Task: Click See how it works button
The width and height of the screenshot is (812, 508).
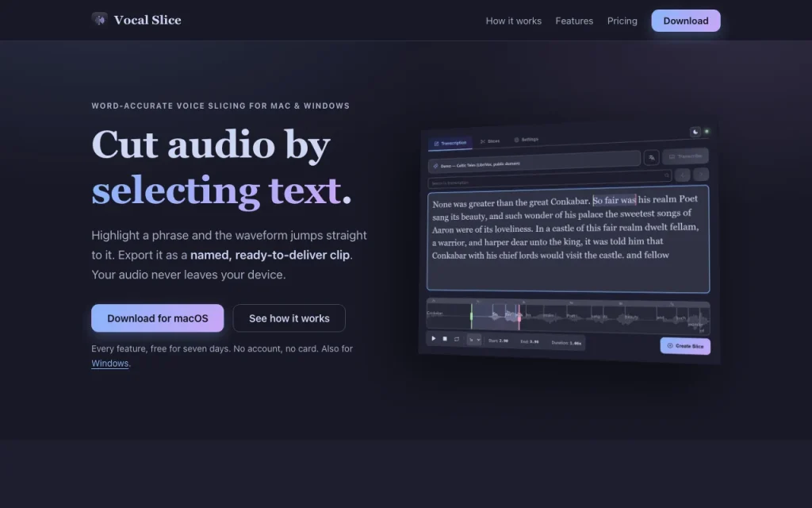Action: 289,318
